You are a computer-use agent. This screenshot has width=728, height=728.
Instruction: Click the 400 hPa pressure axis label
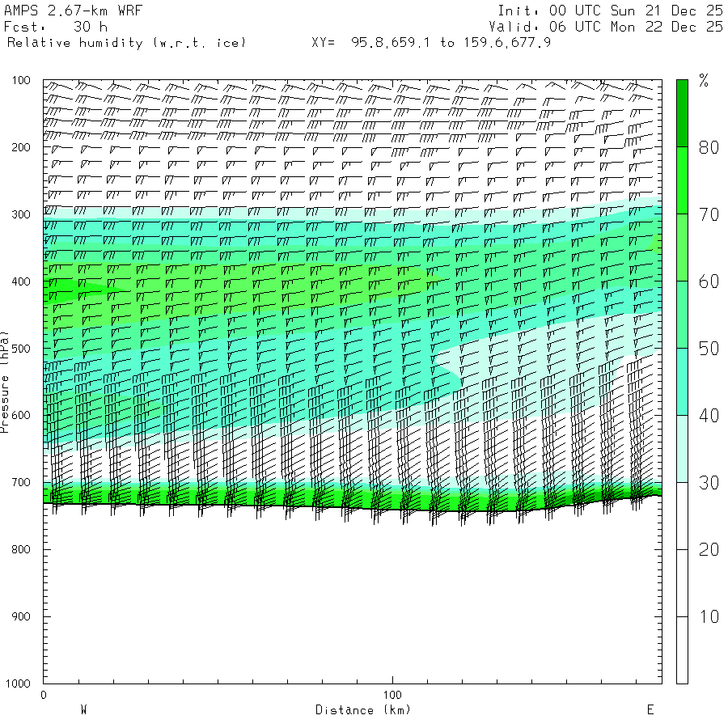pos(21,281)
